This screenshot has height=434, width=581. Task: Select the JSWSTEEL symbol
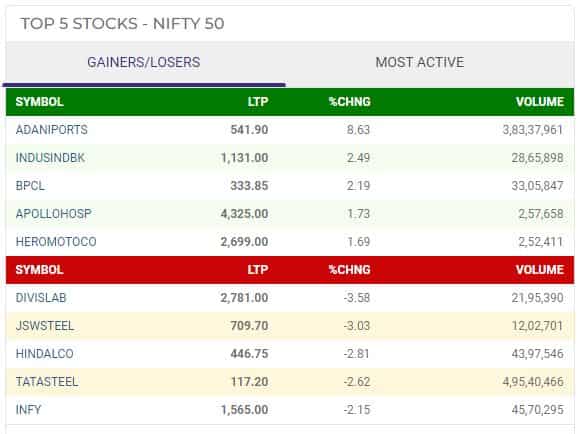[45, 326]
